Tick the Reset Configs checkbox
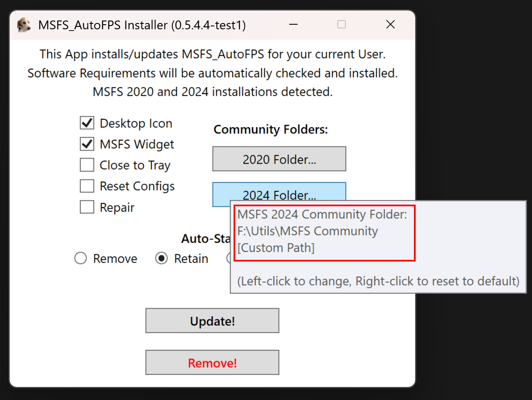532x400 pixels. pyautogui.click(x=87, y=186)
